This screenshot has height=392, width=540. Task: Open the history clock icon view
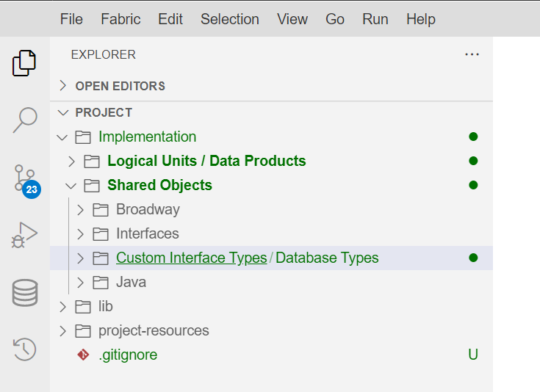click(24, 349)
